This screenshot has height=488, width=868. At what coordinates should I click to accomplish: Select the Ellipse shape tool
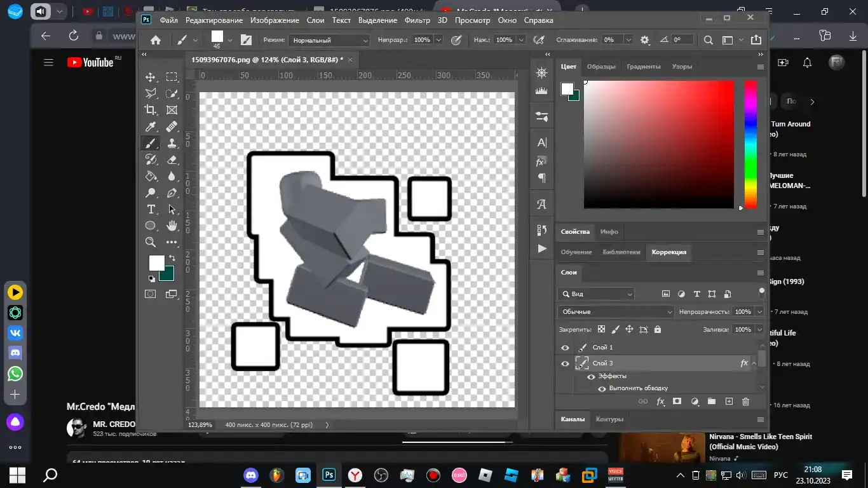151,226
